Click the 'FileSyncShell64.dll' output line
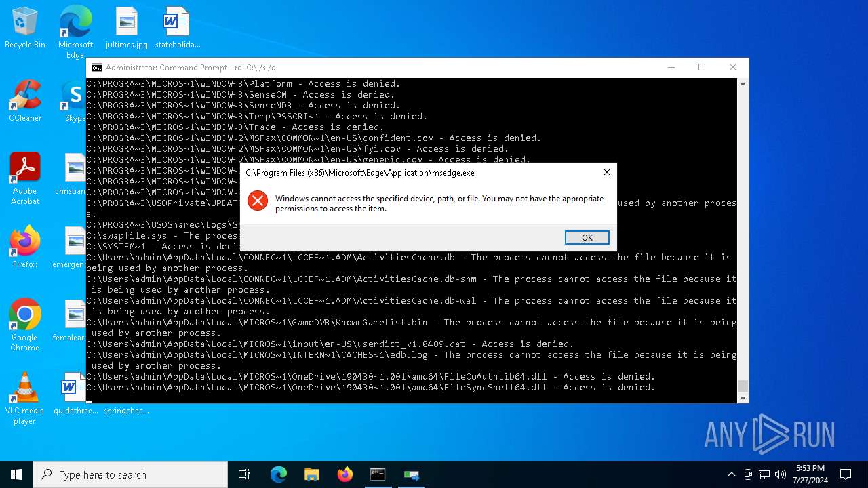 point(371,388)
